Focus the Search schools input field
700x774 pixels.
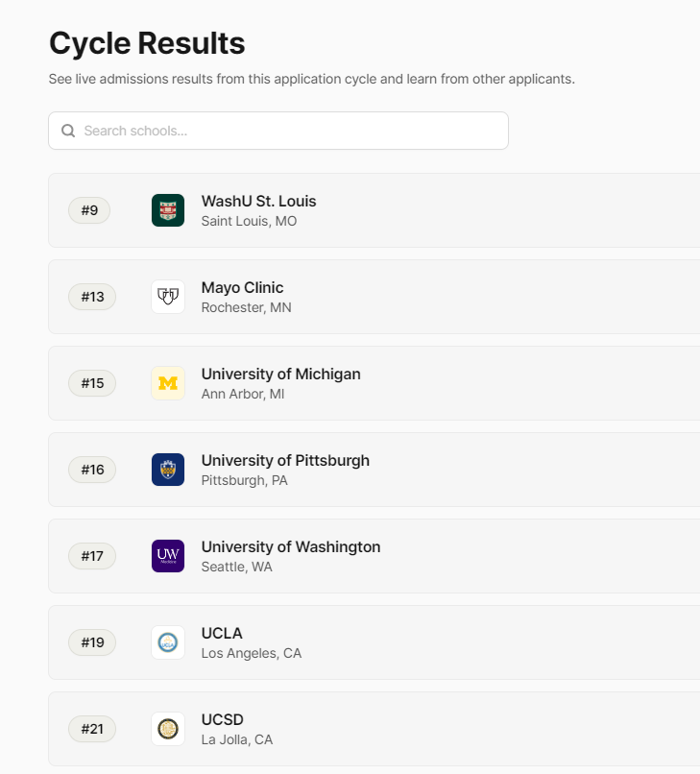288,131
